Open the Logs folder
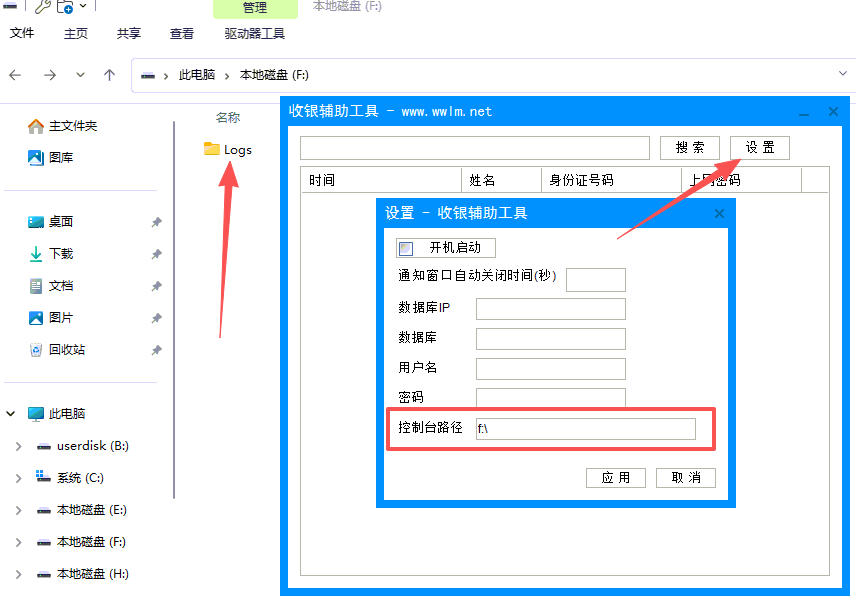This screenshot has width=856, height=602. [227, 150]
